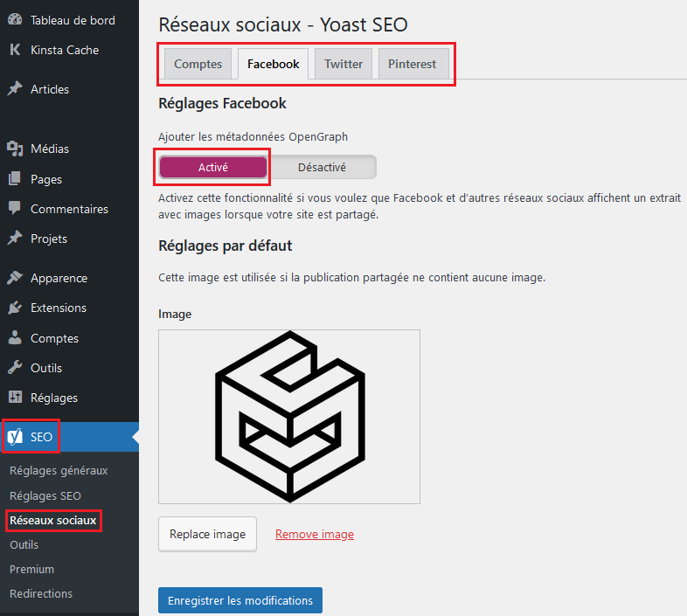Click the Yoast SEO logo icon

pyautogui.click(x=15, y=436)
